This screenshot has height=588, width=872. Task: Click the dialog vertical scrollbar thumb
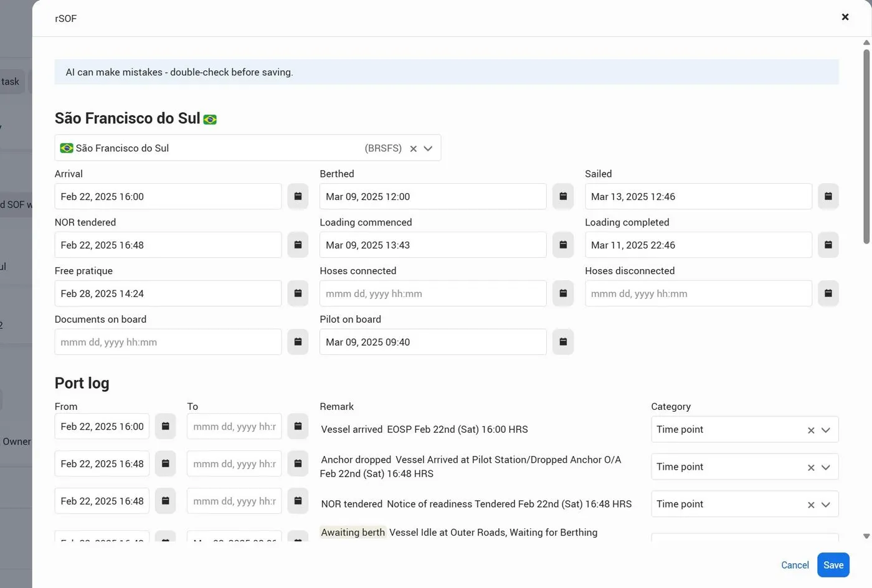[x=866, y=146]
